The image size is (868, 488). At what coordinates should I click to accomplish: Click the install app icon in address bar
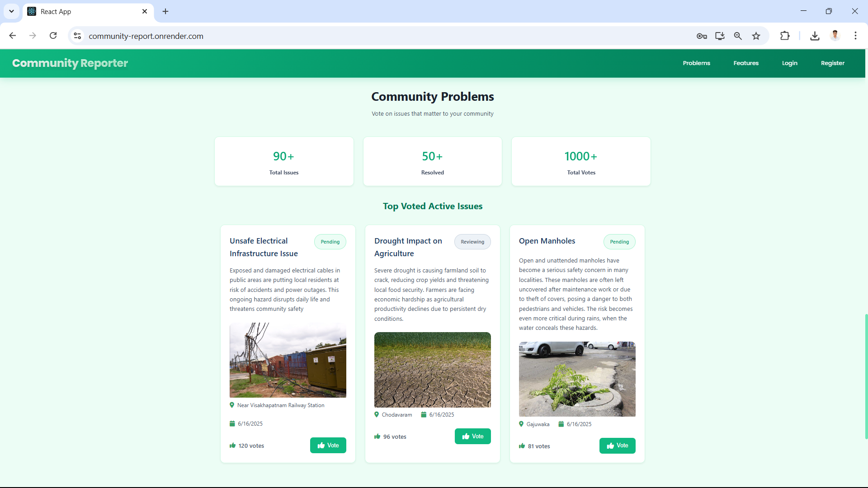click(720, 36)
